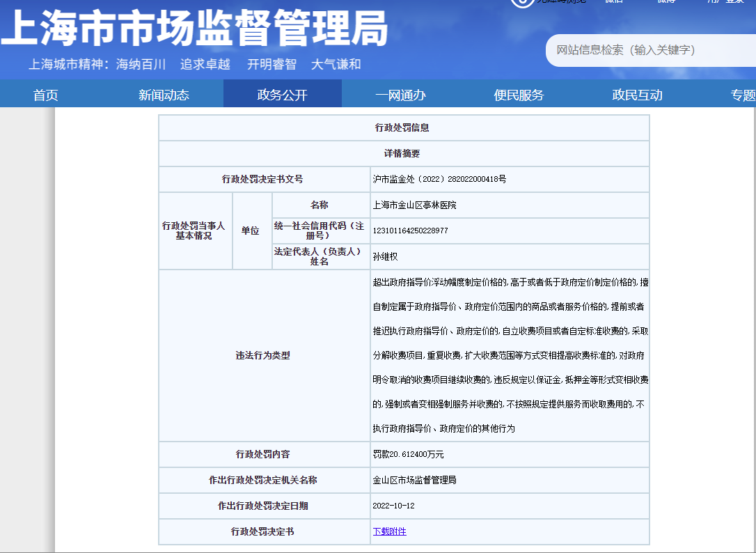This screenshot has height=553, width=756.
Task: Click the authority name 金山区市场监督管理局
Action: click(x=414, y=480)
